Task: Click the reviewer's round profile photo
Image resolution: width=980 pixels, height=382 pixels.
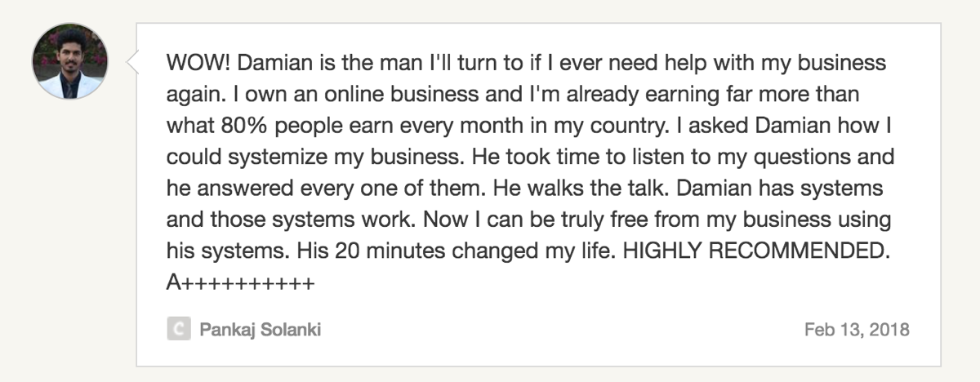Action: [x=69, y=61]
